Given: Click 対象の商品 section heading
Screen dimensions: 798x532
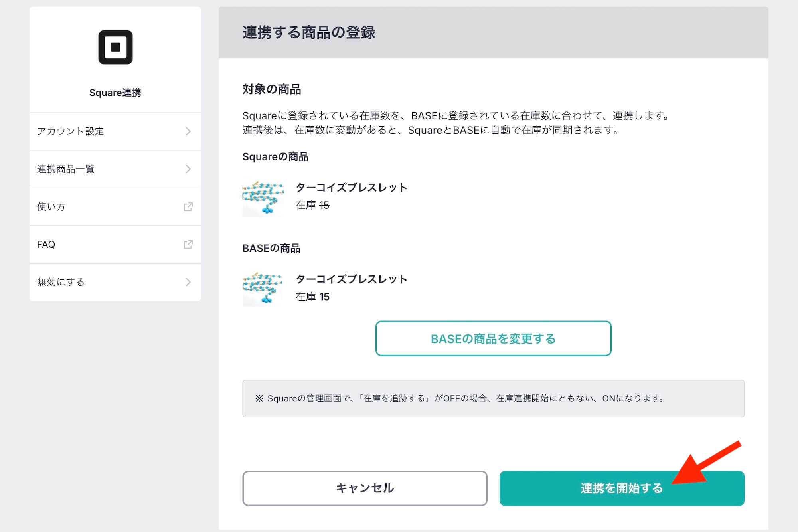Looking at the screenshot, I should [x=272, y=89].
